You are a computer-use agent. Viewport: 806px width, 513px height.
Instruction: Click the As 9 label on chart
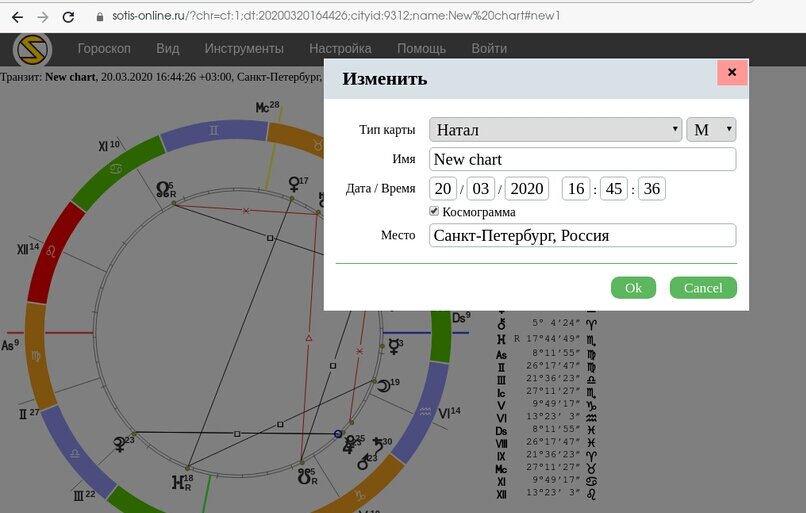tap(10, 344)
